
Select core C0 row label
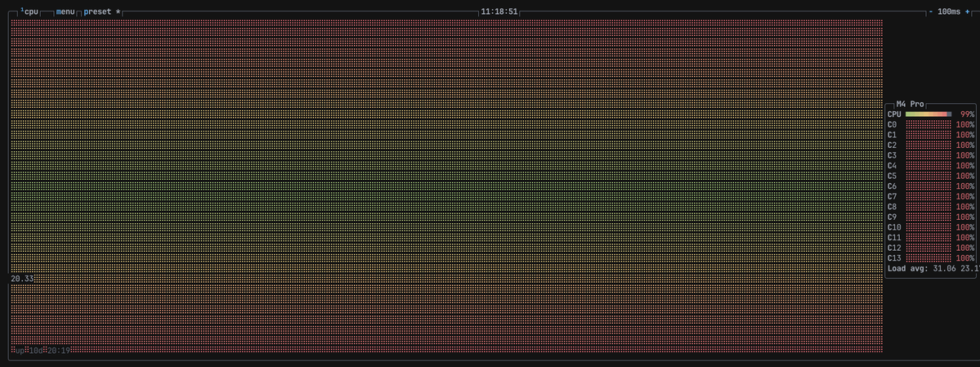(892, 124)
